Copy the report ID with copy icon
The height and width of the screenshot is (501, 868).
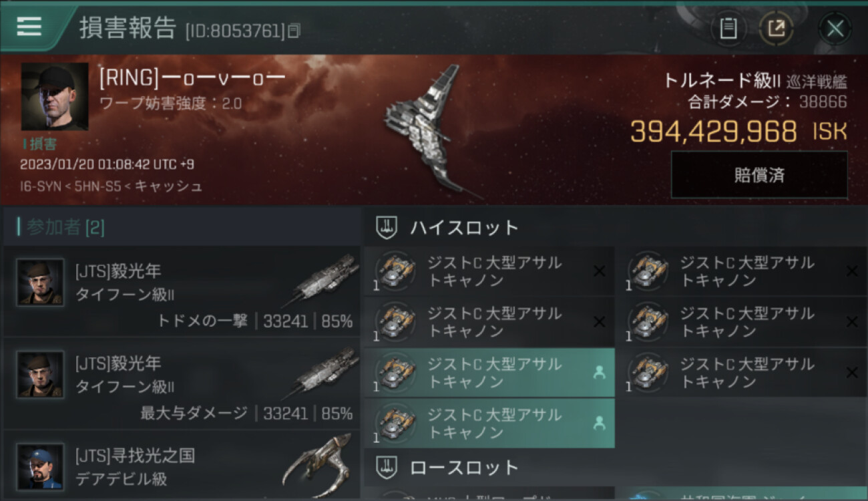click(294, 30)
